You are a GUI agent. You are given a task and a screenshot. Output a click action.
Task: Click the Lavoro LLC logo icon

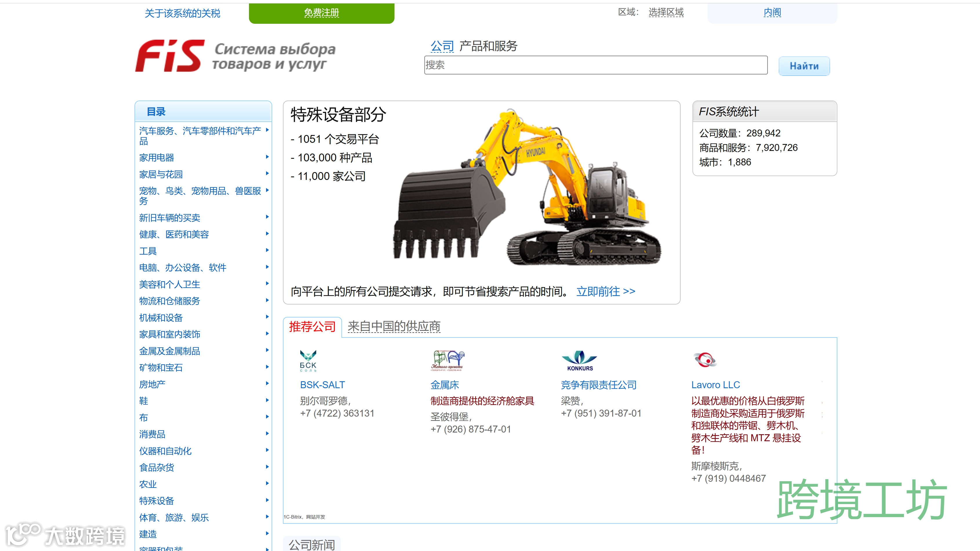705,359
